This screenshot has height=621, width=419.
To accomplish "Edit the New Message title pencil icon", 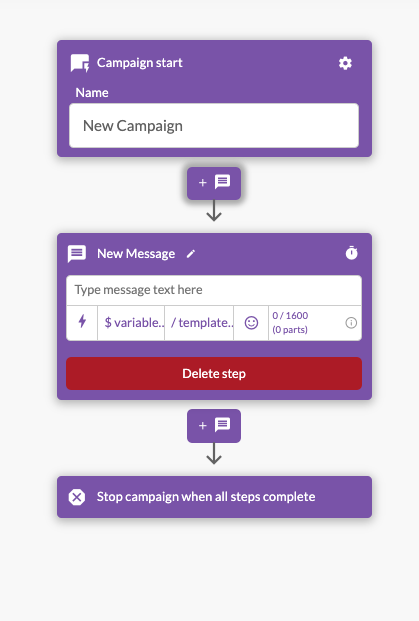I will pos(191,253).
